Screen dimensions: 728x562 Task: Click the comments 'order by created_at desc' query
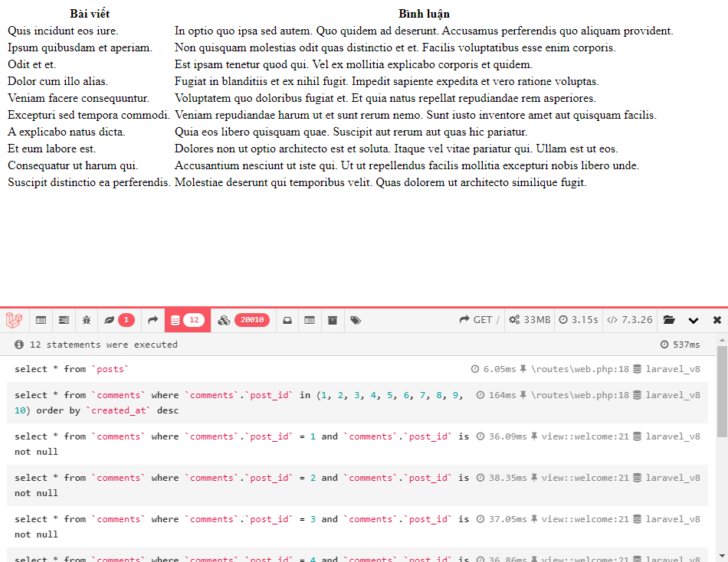click(x=358, y=402)
